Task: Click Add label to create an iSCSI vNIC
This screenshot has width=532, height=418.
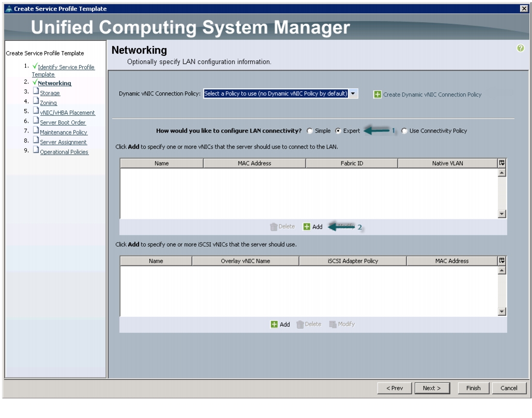Action: [x=285, y=325]
